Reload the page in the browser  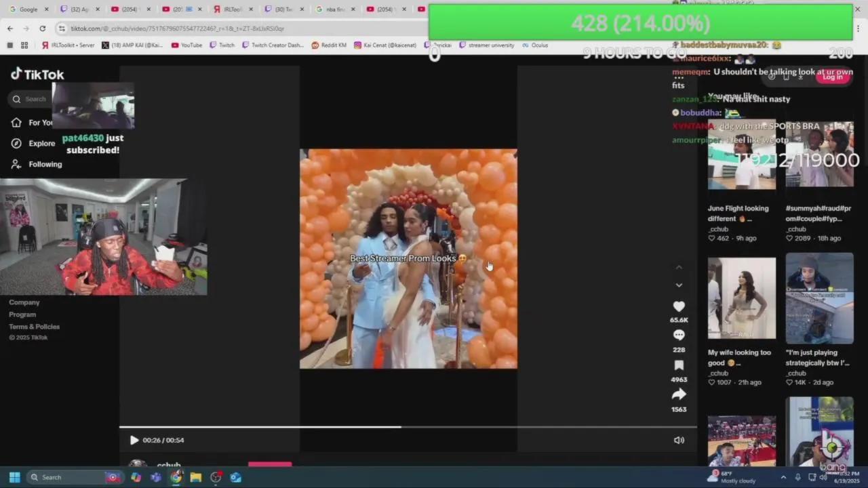(x=42, y=28)
